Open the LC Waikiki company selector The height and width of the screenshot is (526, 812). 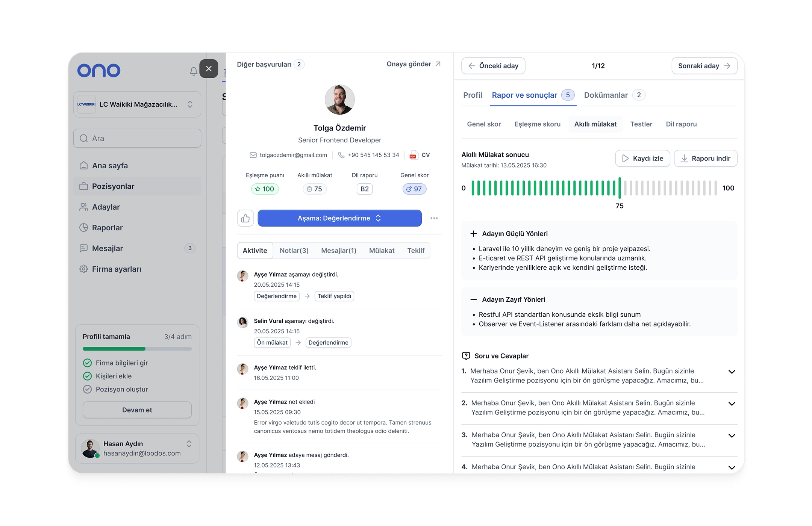(137, 104)
